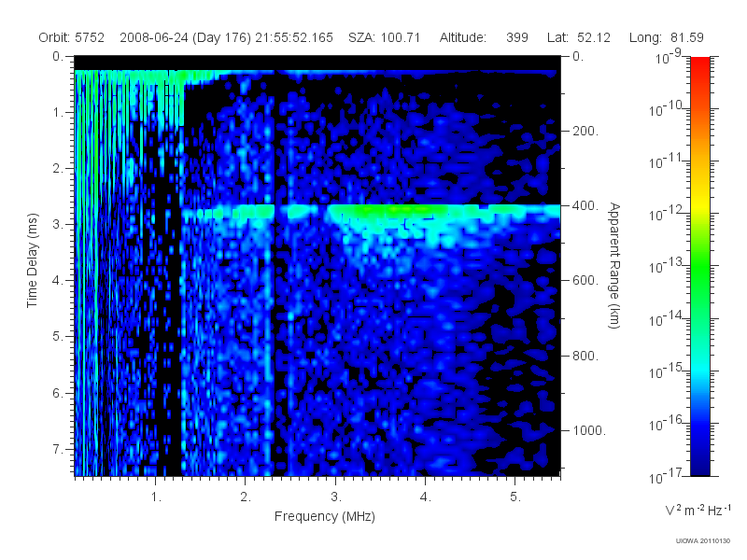Click time delay tick label '5.' on left axis
The image size is (747, 560).
click(58, 336)
